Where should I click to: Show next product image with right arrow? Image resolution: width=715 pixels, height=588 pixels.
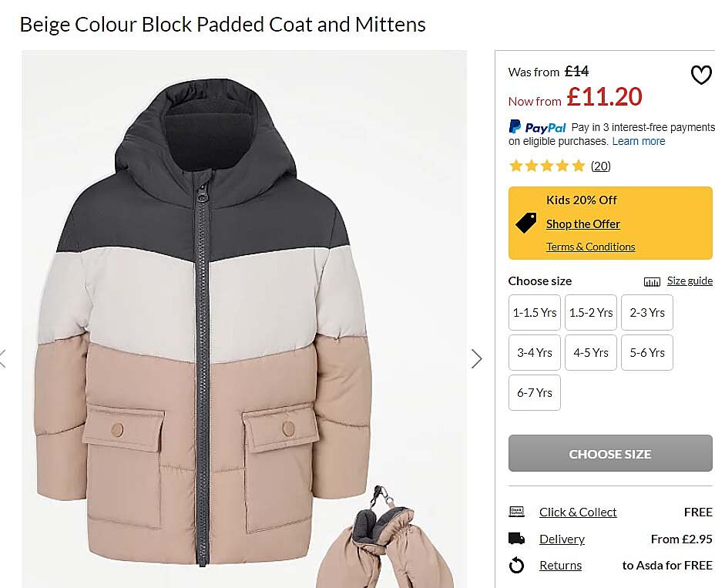[477, 358]
